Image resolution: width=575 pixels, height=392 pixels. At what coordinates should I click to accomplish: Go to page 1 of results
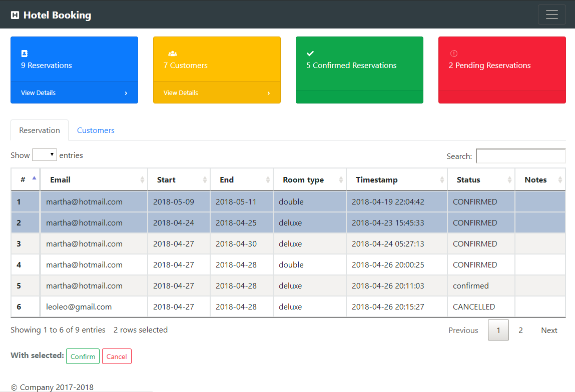[498, 330]
